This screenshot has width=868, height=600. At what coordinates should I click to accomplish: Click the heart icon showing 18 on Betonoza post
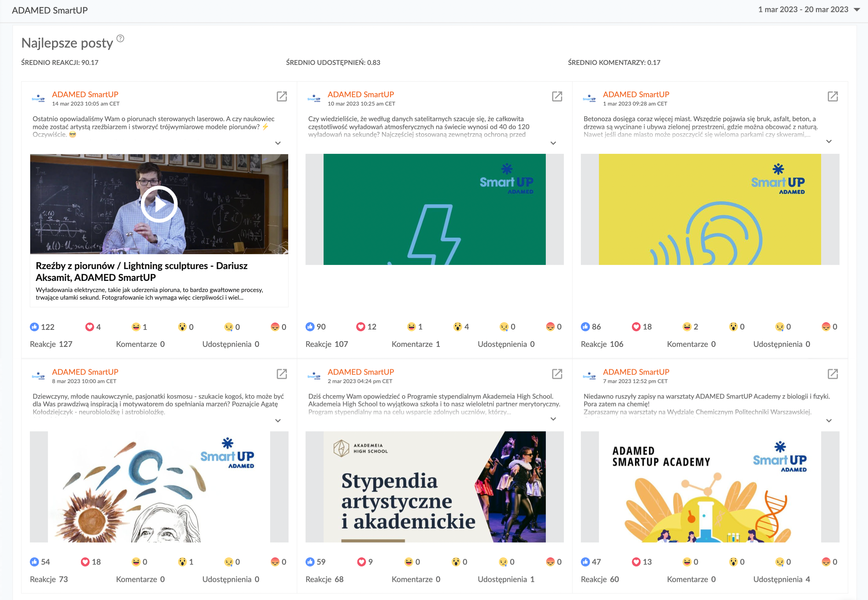(x=636, y=327)
